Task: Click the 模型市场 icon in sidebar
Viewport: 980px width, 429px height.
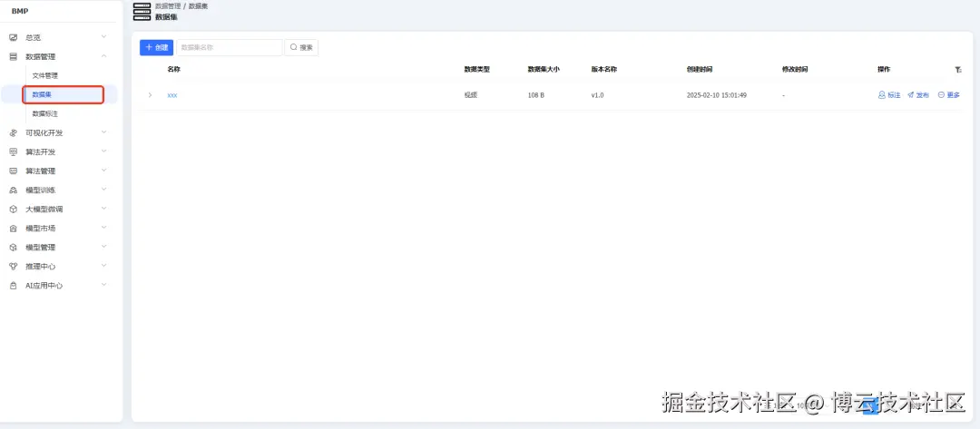Action: click(13, 229)
